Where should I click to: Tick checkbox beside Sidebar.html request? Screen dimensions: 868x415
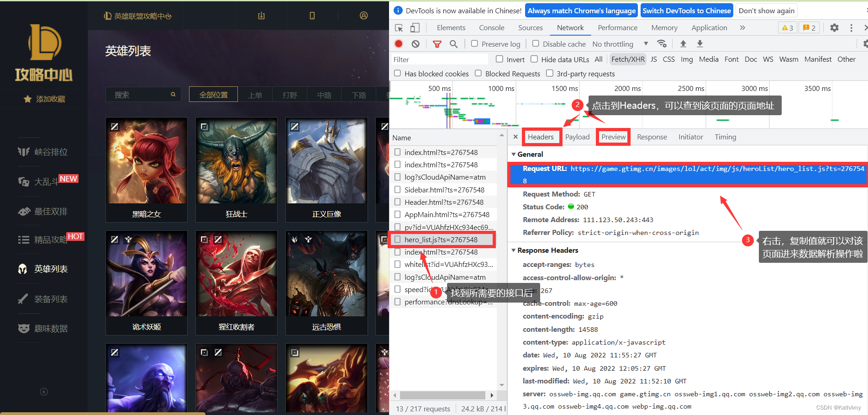tap(398, 190)
